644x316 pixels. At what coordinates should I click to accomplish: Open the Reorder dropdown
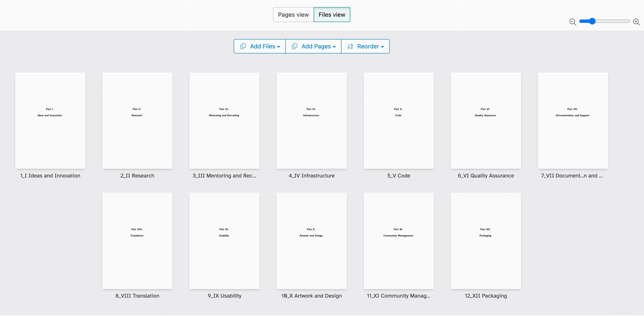click(x=365, y=46)
